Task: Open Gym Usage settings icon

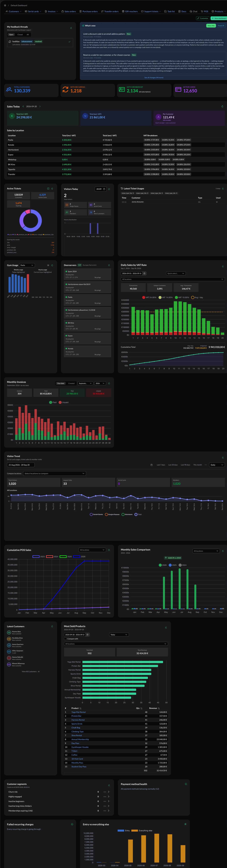Action: tap(48, 265)
